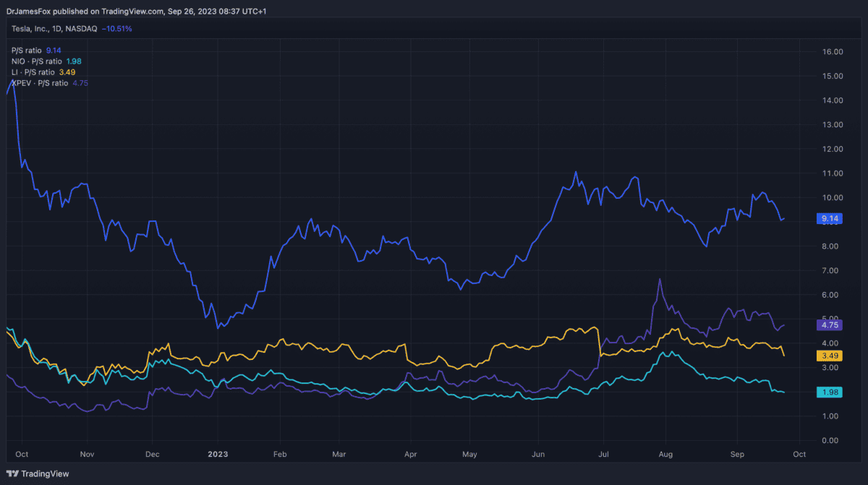Click the blue 9.14 price tag
The height and width of the screenshot is (485, 868).
point(827,218)
